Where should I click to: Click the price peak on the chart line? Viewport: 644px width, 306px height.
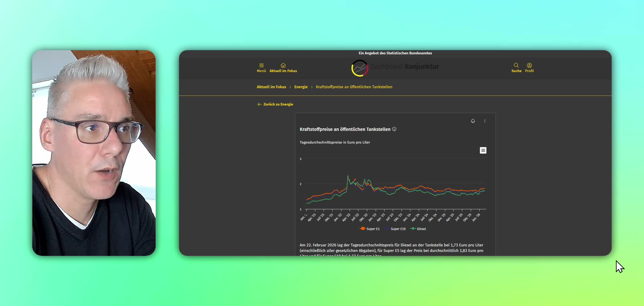tap(348, 176)
